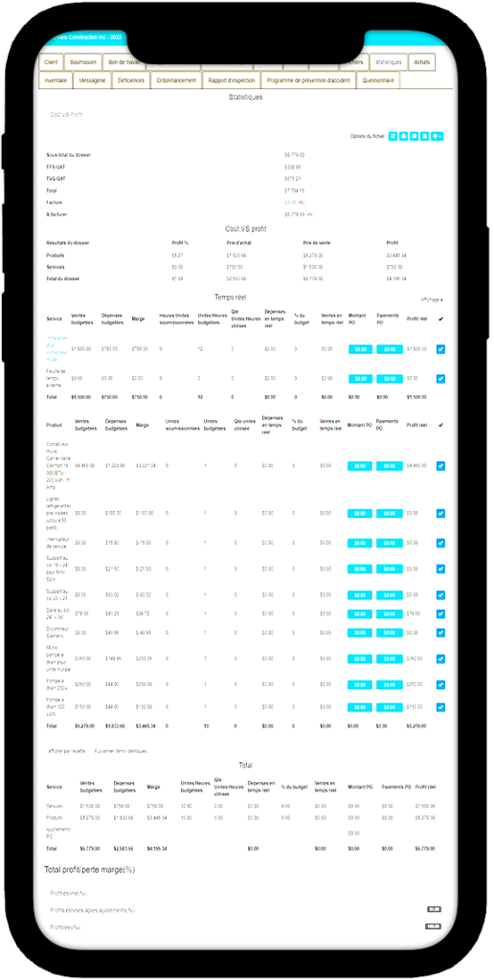
Task: Click the fourth file options icon
Action: click(424, 136)
